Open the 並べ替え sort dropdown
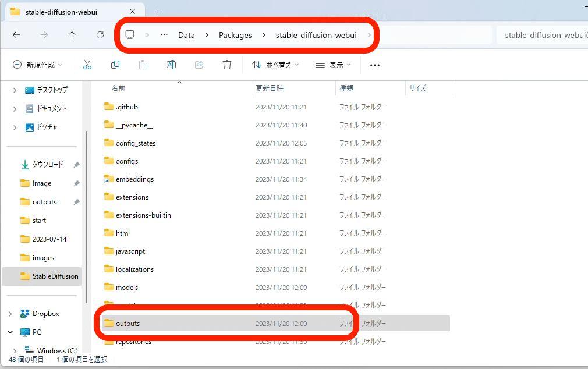Screen dimensions: 588x369 click(x=275, y=65)
